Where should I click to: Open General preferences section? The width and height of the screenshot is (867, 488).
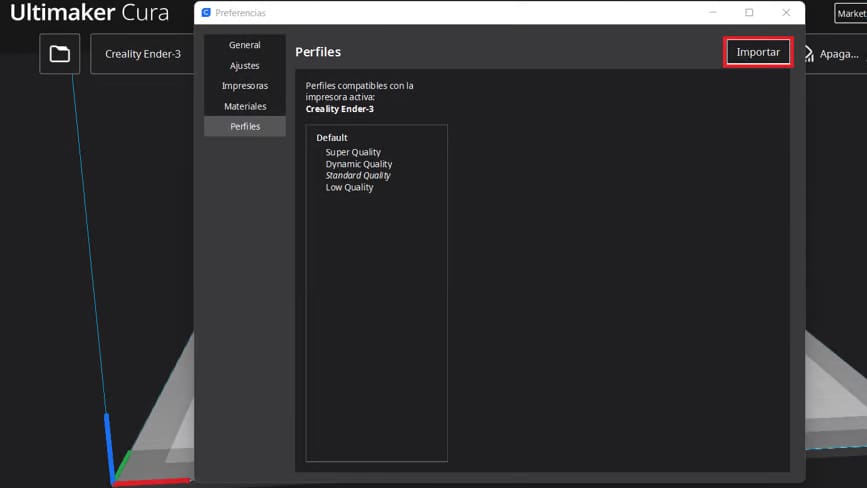pyautogui.click(x=245, y=45)
